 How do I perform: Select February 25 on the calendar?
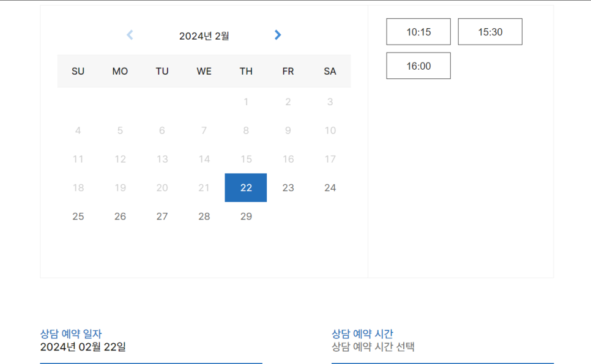78,217
